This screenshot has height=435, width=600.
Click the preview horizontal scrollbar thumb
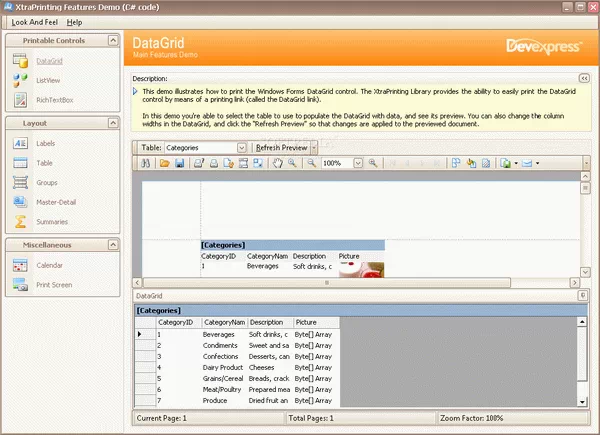(x=326, y=283)
